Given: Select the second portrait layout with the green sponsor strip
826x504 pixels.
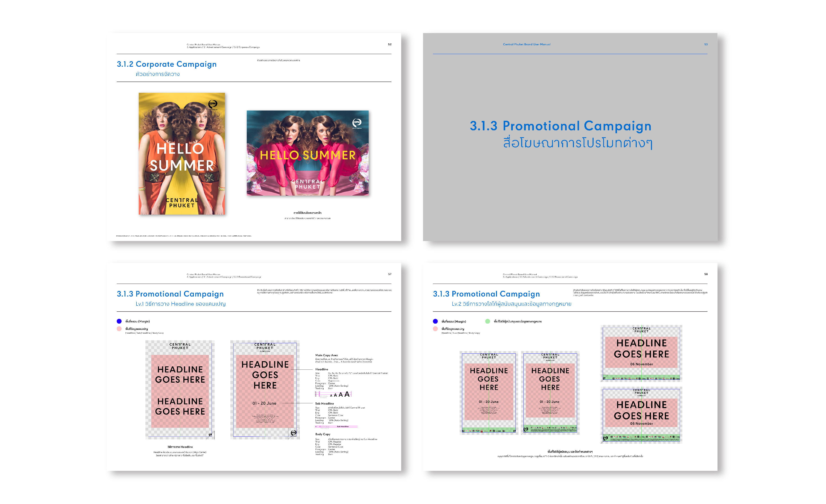Looking at the screenshot, I should click(x=550, y=393).
